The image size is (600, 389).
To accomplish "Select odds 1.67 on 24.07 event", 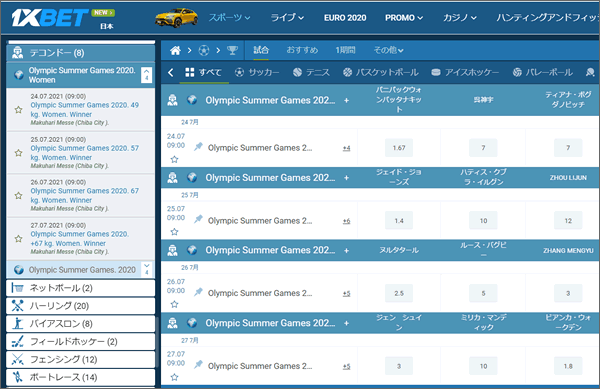I will pyautogui.click(x=399, y=148).
